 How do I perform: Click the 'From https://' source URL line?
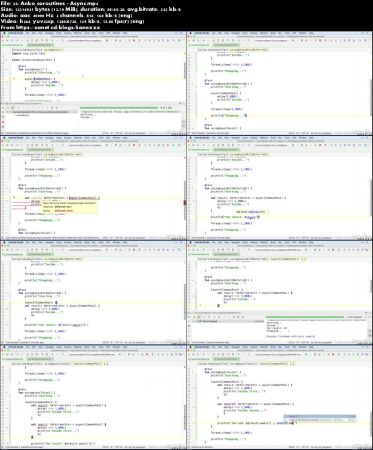tap(50, 27)
